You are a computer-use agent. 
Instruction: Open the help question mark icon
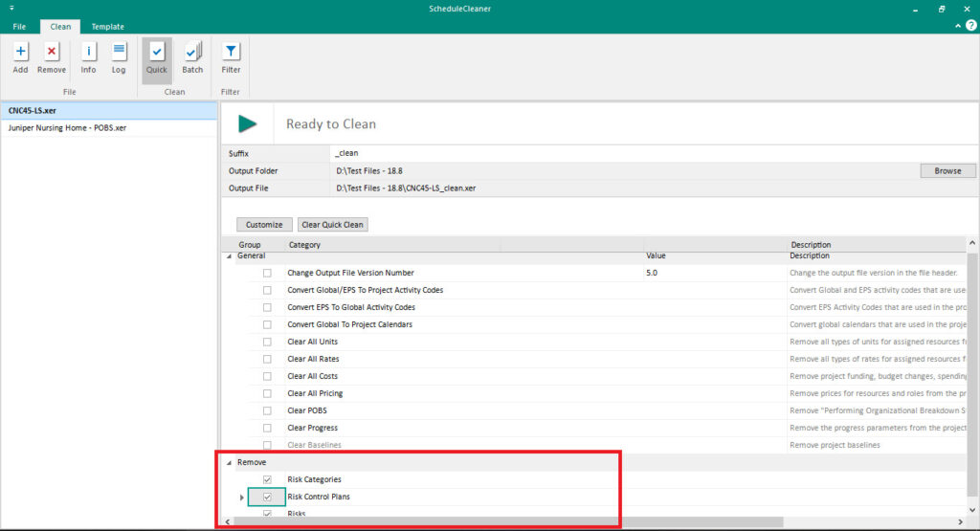(x=971, y=26)
